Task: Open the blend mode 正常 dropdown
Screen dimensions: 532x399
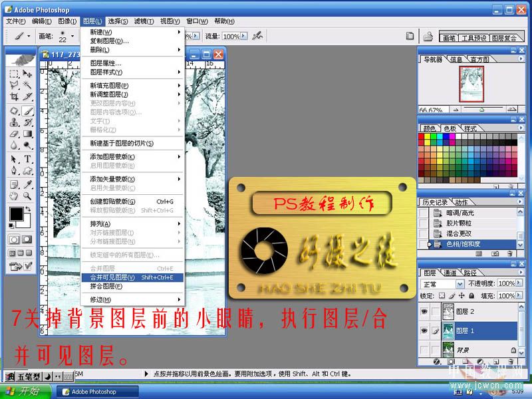Action: [460, 284]
